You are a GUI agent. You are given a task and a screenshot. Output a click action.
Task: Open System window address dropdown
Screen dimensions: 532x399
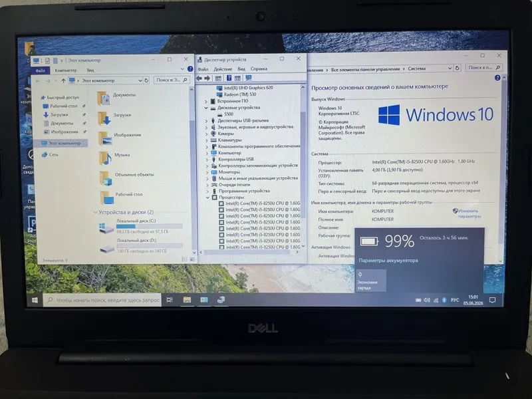pyautogui.click(x=450, y=68)
